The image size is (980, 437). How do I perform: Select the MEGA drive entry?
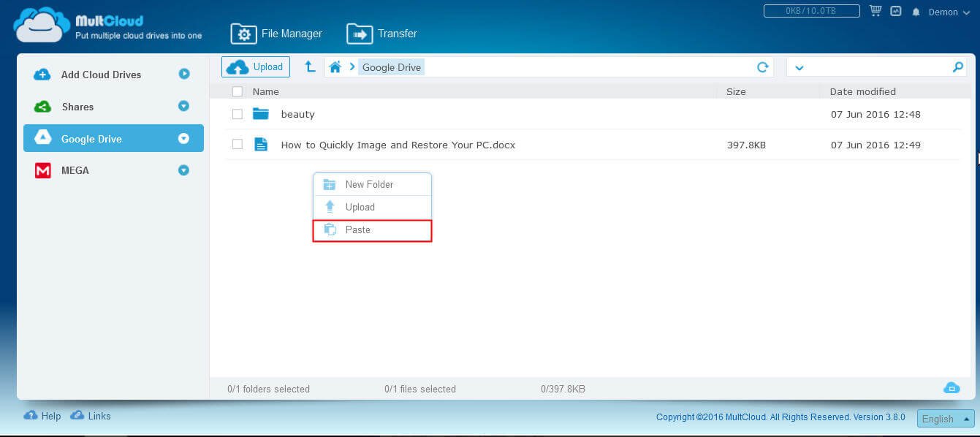click(x=75, y=170)
